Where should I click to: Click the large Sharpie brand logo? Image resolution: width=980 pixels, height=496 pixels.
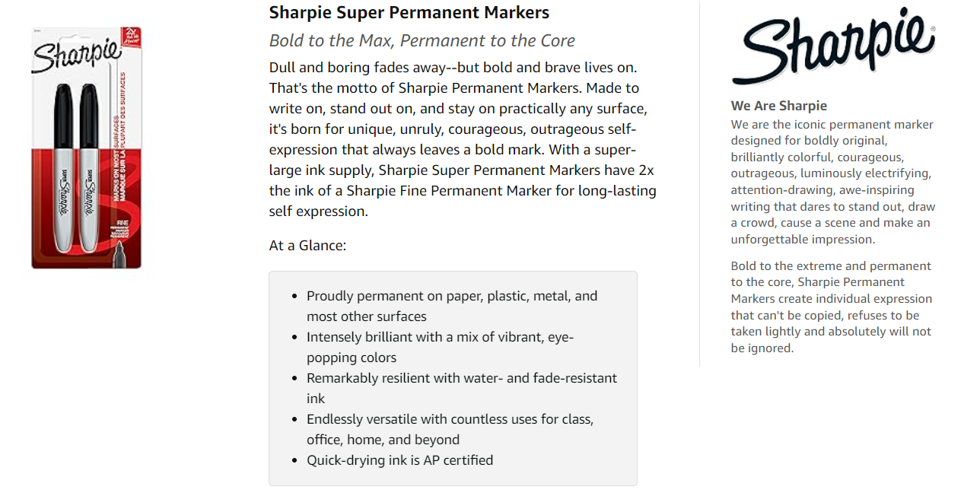(833, 46)
